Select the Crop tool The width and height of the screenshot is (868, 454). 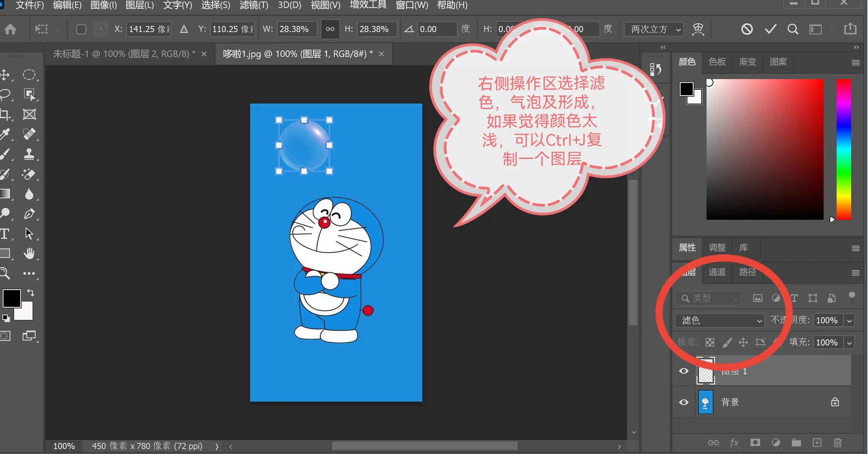coord(5,114)
